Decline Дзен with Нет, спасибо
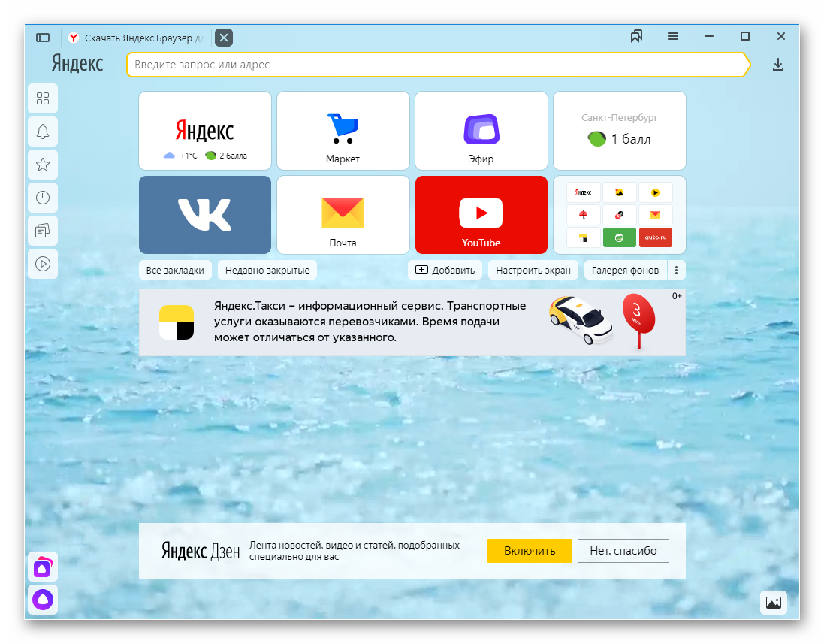824x644 pixels. (623, 551)
